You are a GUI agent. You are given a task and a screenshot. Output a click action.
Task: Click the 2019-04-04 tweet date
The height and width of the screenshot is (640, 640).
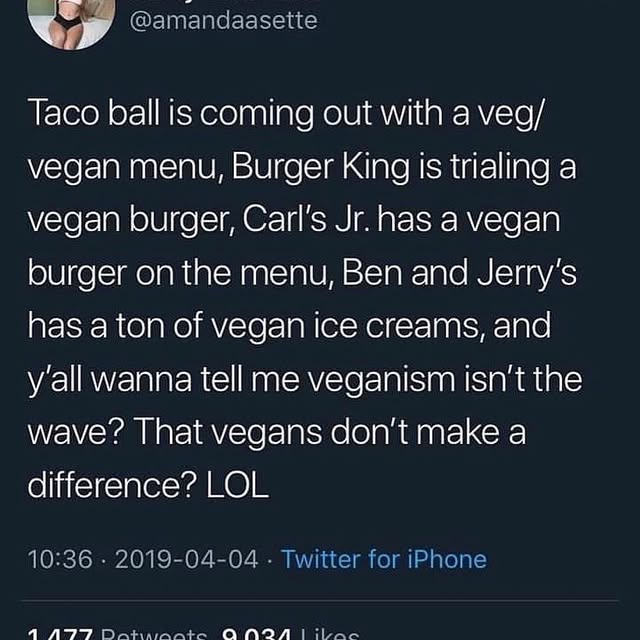tap(187, 559)
